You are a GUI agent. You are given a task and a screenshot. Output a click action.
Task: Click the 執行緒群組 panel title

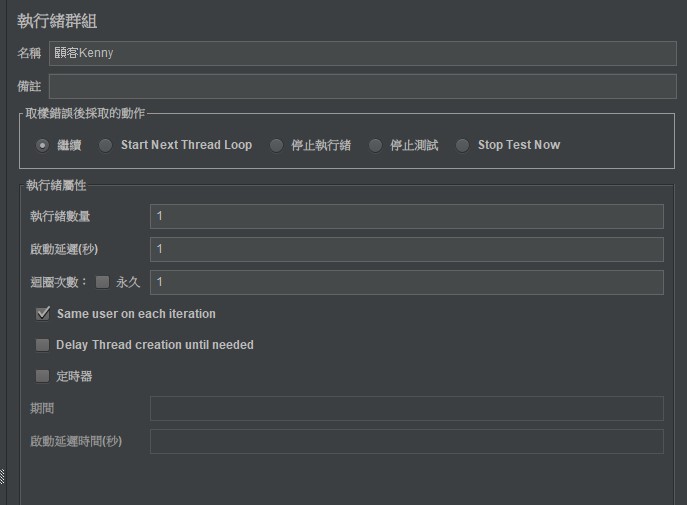tap(57, 21)
